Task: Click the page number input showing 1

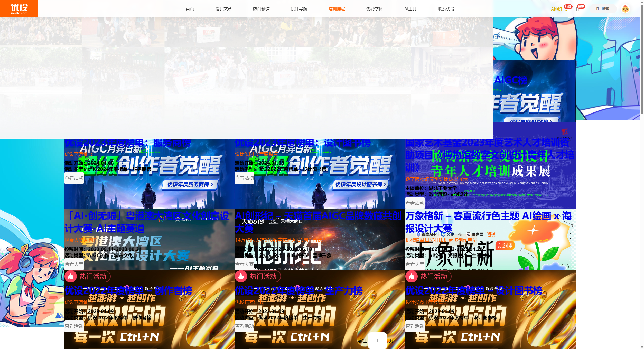Action: tap(377, 341)
